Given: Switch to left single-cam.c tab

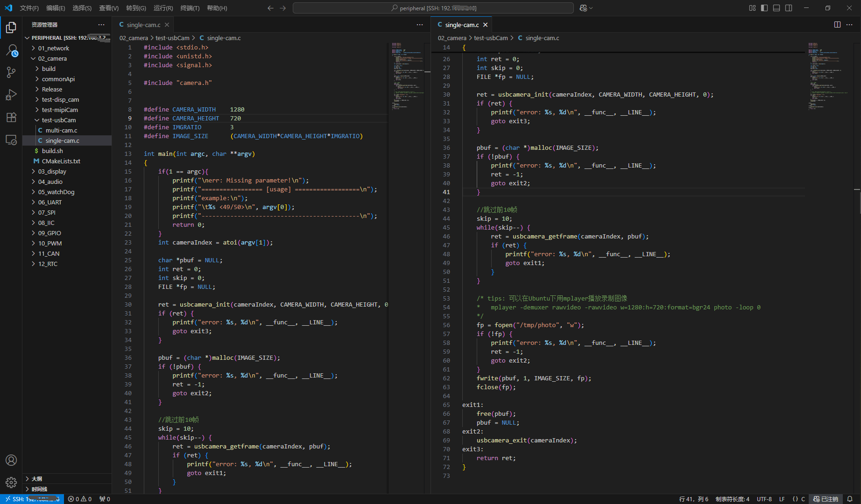Looking at the screenshot, I should point(143,25).
